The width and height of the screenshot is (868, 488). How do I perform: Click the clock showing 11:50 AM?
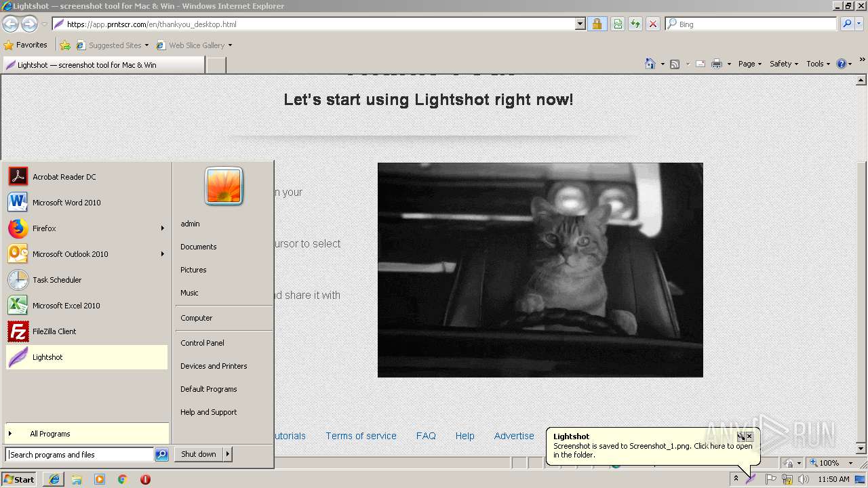(x=833, y=479)
